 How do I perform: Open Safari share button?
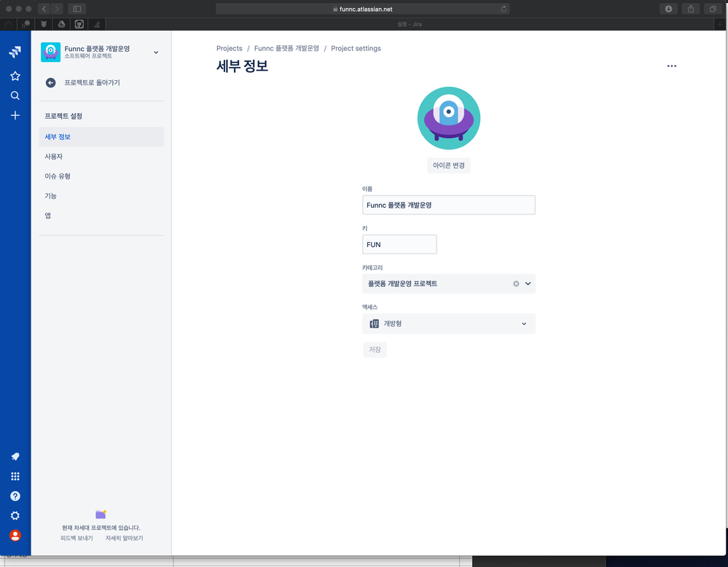[690, 9]
